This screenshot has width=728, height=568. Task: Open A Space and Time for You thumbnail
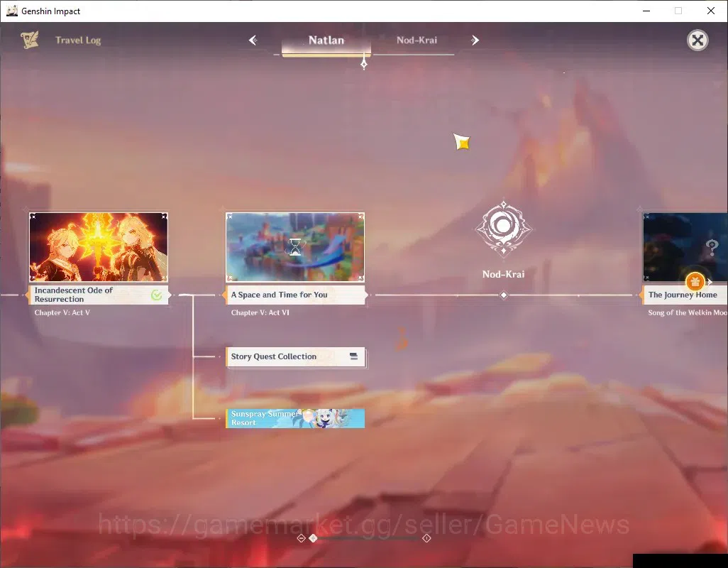click(x=295, y=247)
